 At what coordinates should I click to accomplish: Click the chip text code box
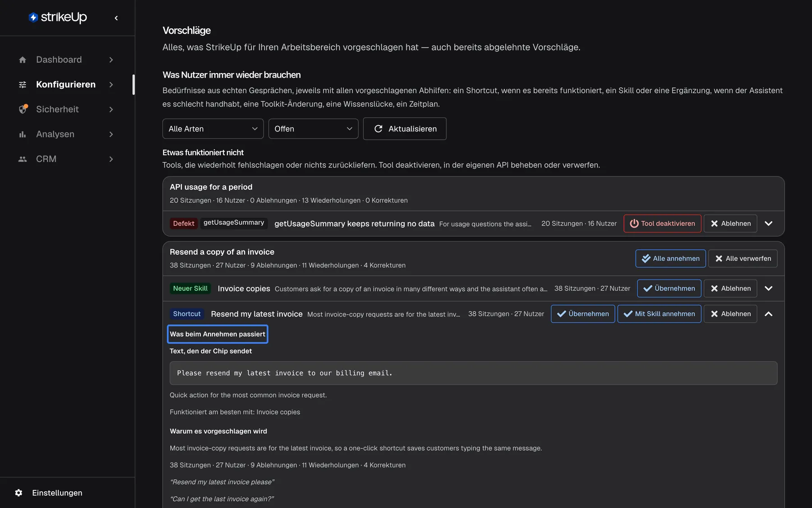[x=473, y=373]
